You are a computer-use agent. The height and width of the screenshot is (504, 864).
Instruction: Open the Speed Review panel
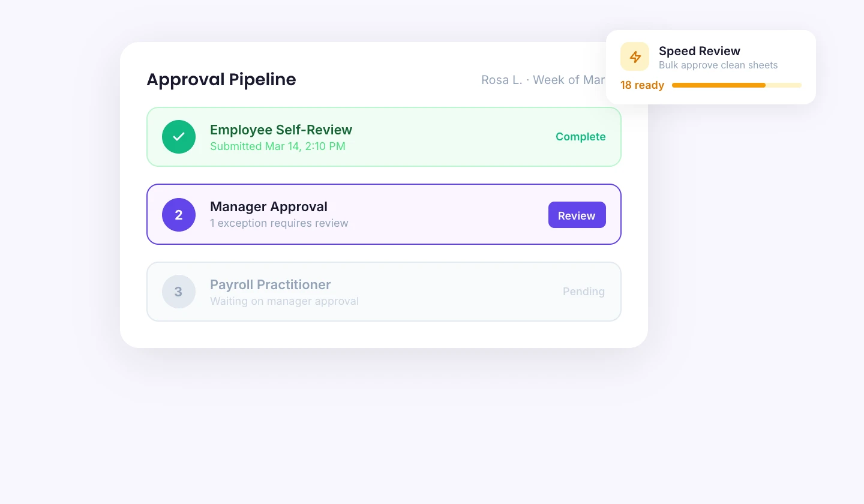pos(710,67)
